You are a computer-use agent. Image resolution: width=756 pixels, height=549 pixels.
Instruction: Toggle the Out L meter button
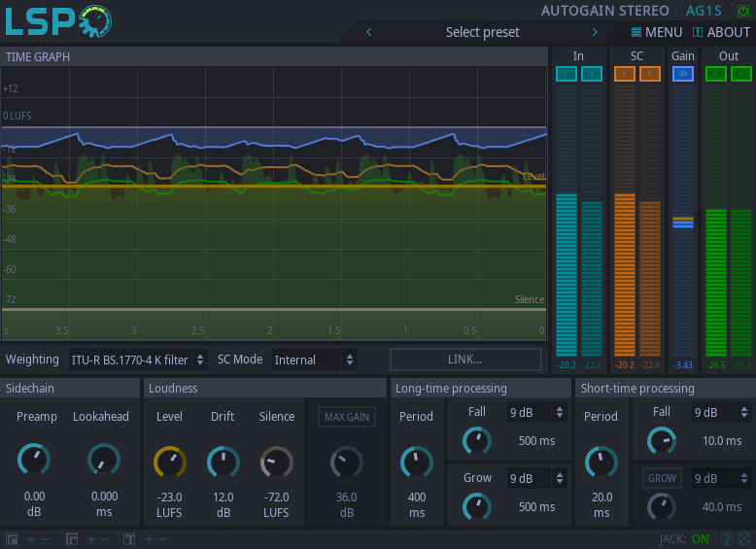[x=716, y=74]
